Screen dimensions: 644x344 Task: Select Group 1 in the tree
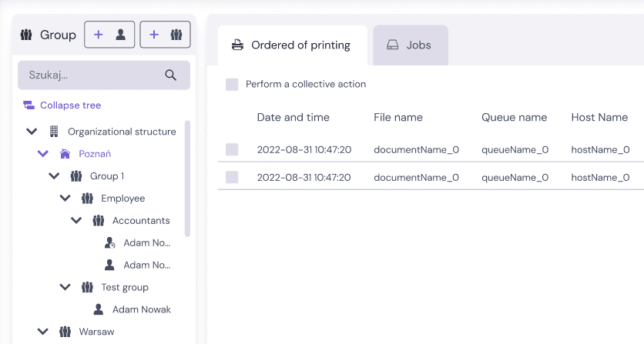(107, 176)
